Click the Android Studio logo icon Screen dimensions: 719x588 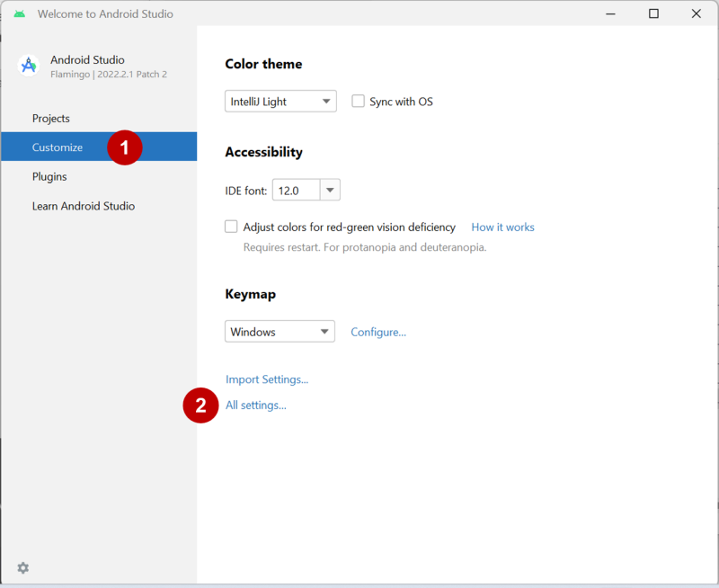point(29,66)
